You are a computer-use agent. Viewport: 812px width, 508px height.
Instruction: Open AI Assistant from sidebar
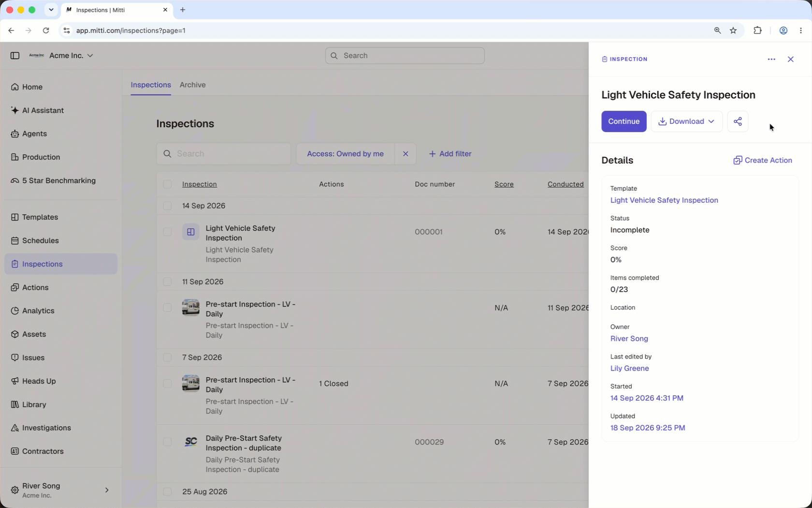60,110
